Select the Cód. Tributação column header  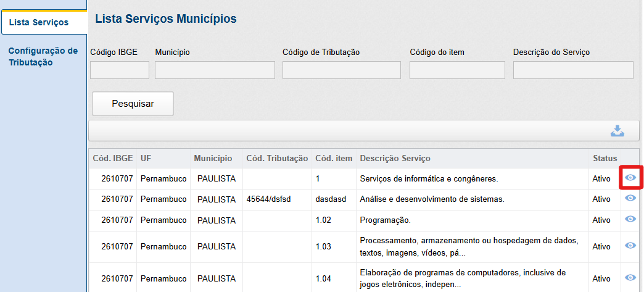[x=277, y=159]
